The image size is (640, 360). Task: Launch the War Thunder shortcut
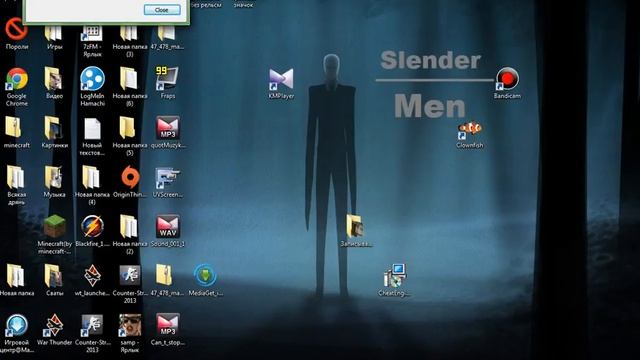54,325
